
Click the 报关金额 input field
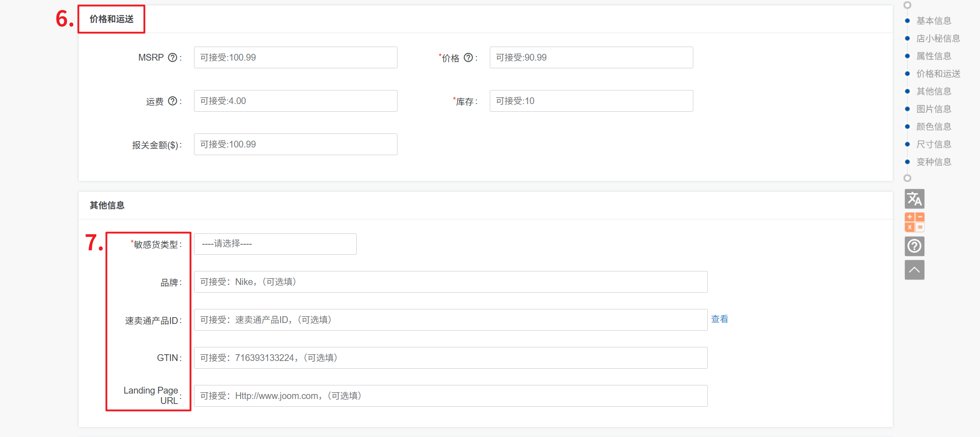295,144
